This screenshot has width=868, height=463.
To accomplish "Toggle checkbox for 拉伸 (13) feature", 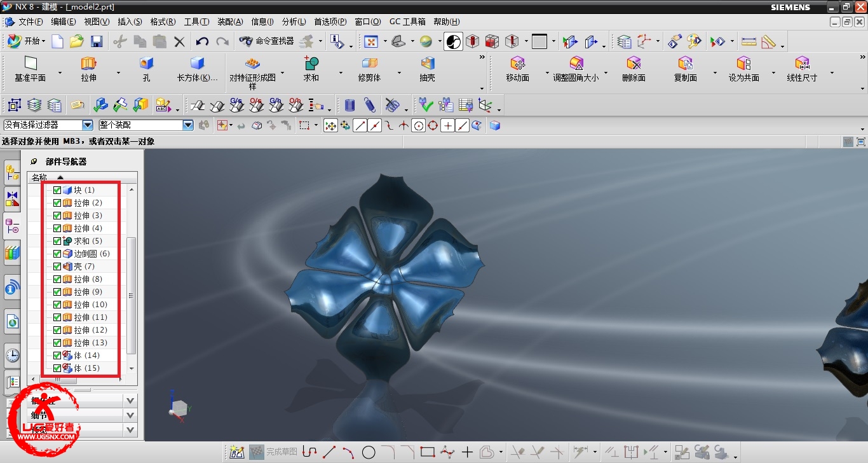I will pyautogui.click(x=57, y=343).
